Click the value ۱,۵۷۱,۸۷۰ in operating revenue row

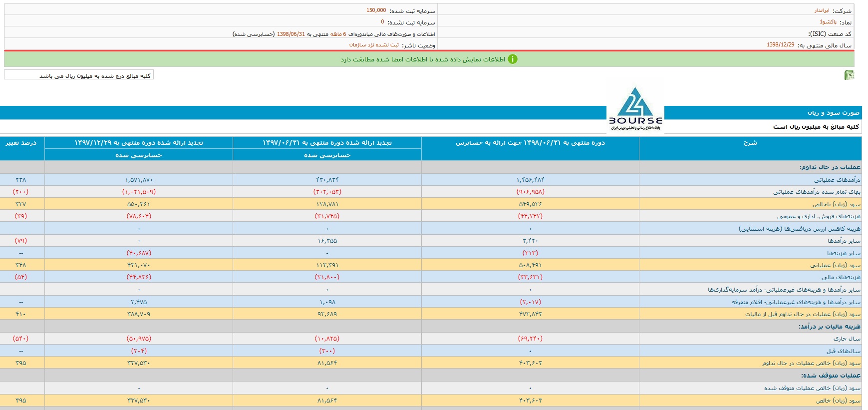(139, 180)
